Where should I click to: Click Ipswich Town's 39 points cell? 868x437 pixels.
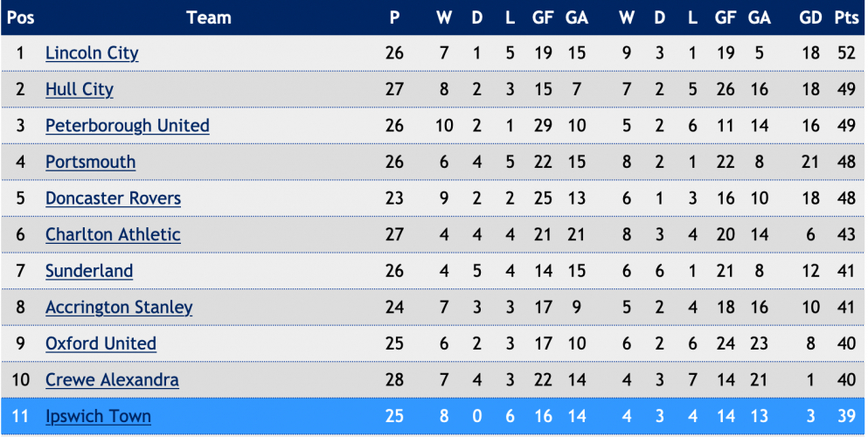[846, 416]
